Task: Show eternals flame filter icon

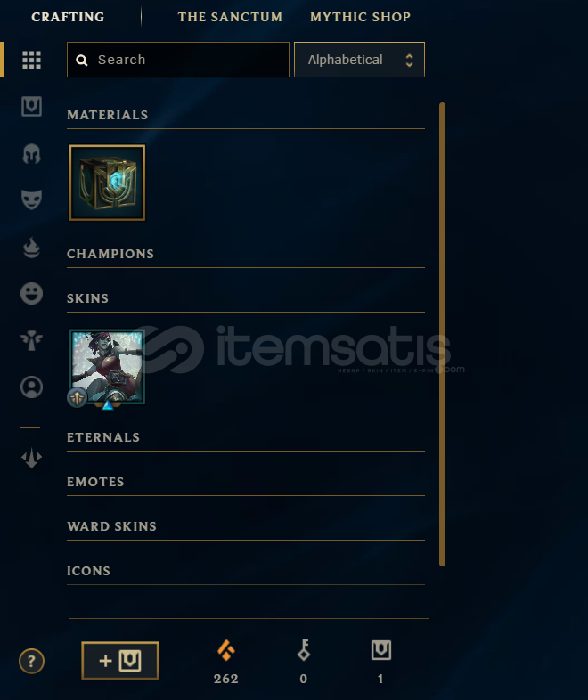Action: click(x=31, y=248)
